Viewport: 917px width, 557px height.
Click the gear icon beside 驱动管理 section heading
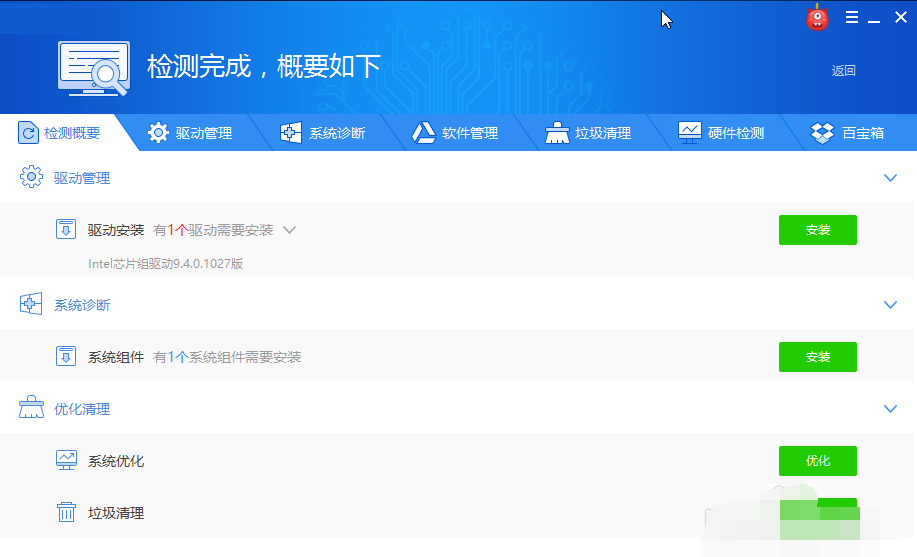31,178
